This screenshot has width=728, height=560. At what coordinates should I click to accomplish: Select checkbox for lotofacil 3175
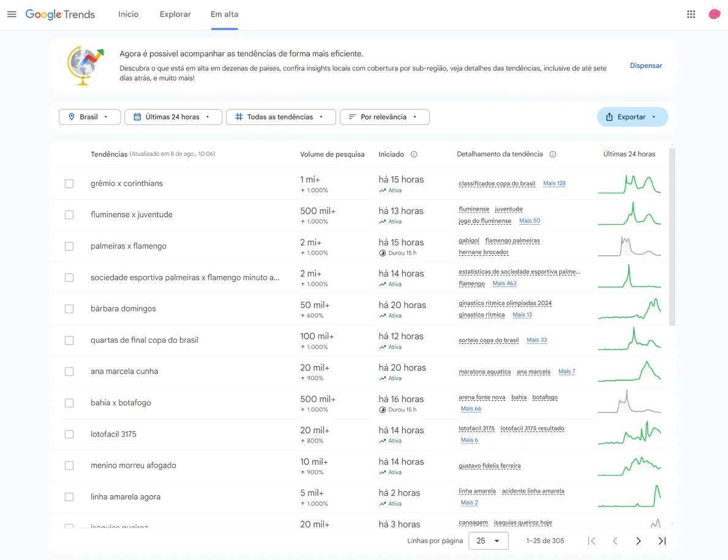click(x=69, y=435)
